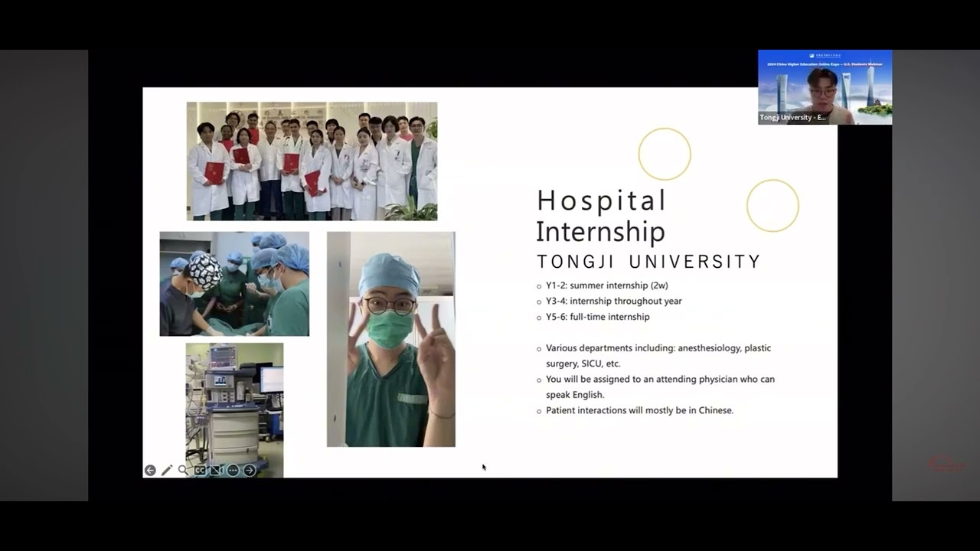
Task: Click the 'Tongji University - E...' name label
Action: (792, 118)
